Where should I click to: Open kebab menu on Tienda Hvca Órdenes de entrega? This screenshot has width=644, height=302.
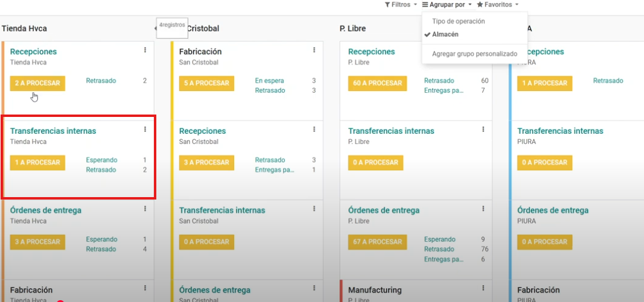click(145, 209)
